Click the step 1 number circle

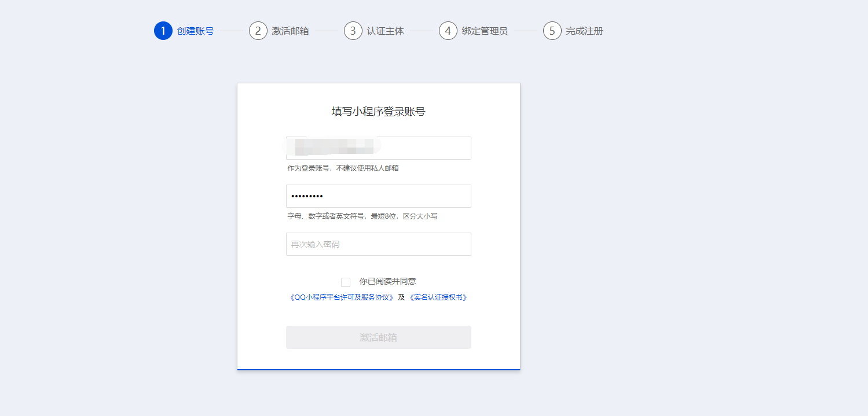[163, 31]
